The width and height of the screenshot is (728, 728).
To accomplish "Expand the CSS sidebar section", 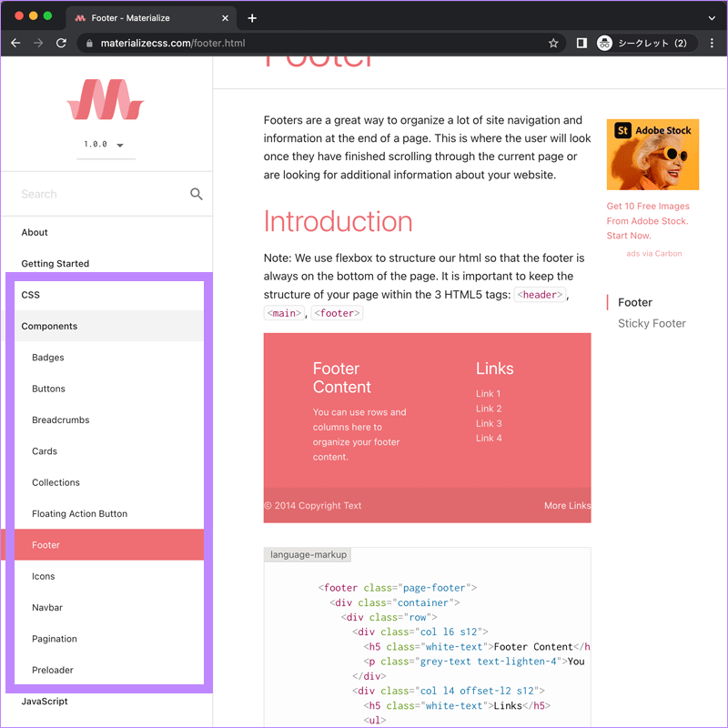I will (x=31, y=295).
